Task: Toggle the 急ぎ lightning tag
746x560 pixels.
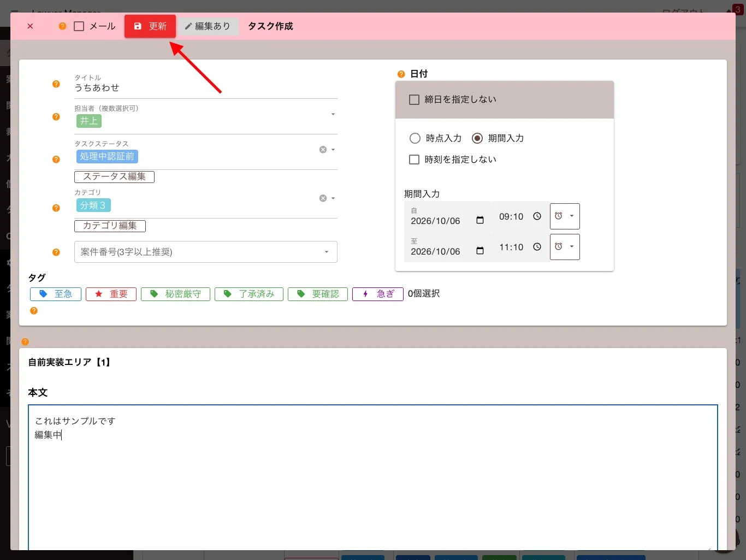Action: point(378,294)
